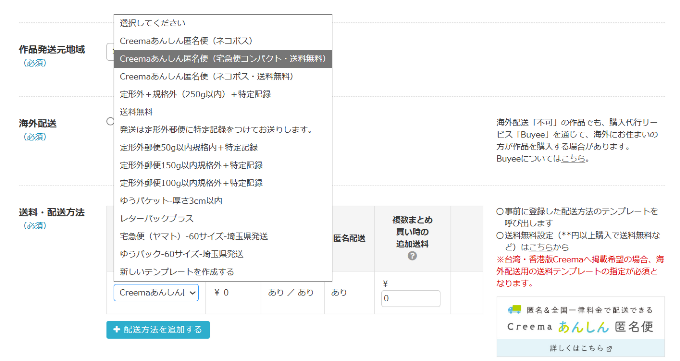Viewport: 680px width, 361px height.
Task: Click the 作品発送元地域 section label
Action: [x=52, y=49]
